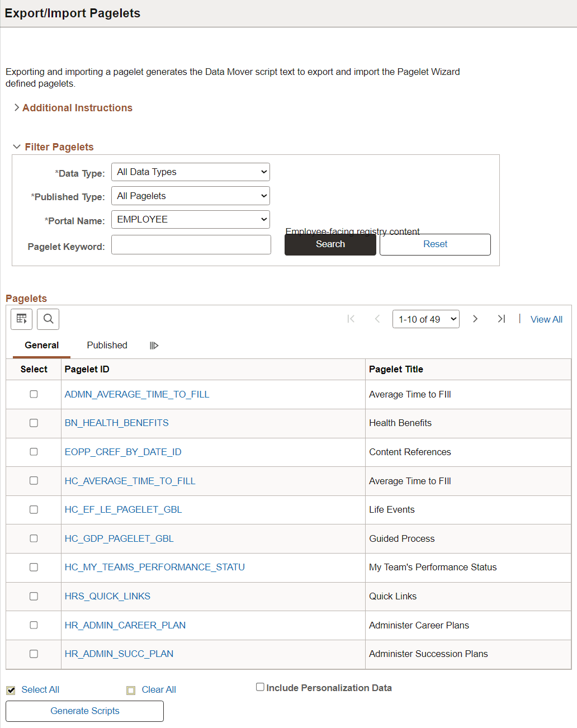Image resolution: width=577 pixels, height=728 pixels.
Task: Click inside the Pagelet Keyword field
Action: point(191,244)
